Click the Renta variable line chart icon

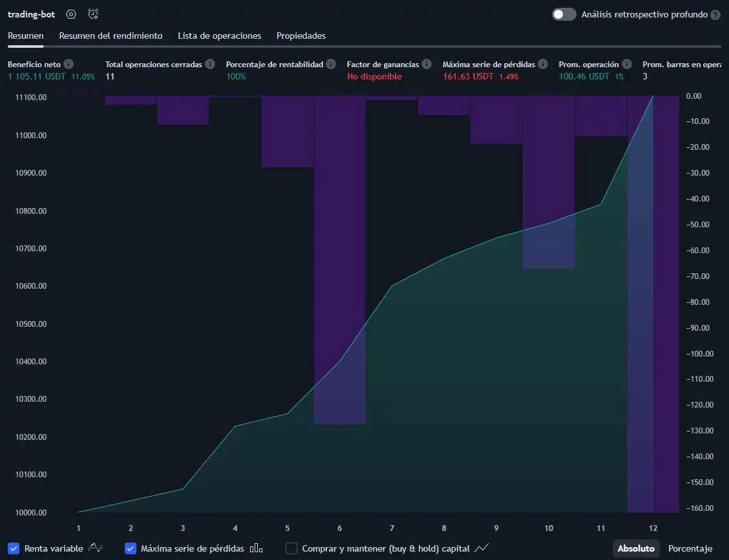95,548
